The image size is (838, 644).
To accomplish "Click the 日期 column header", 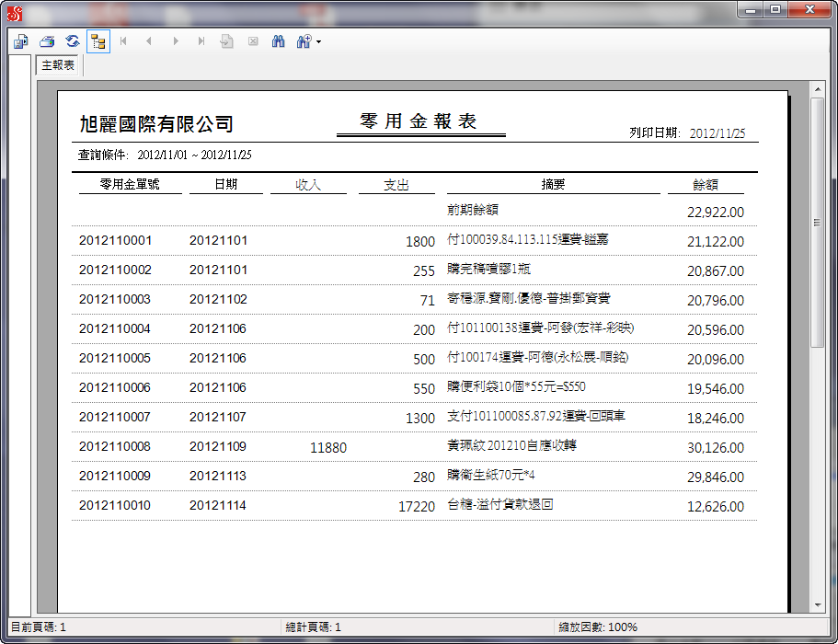I will [x=226, y=184].
